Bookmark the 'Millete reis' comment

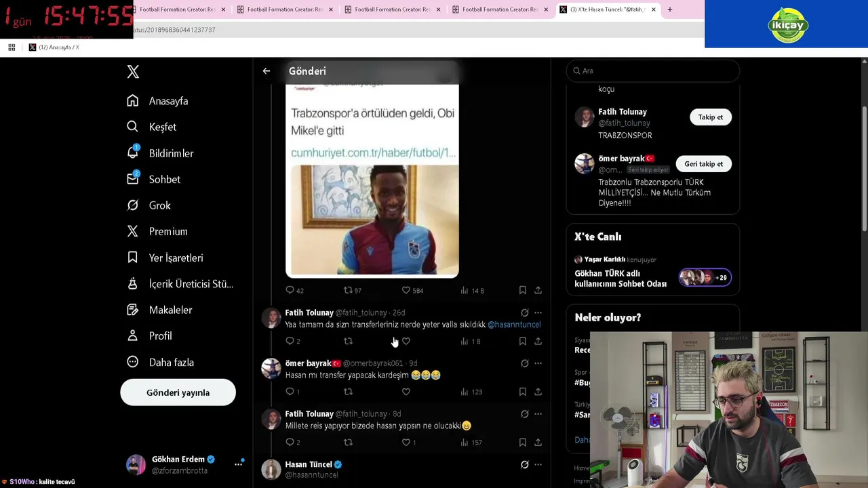522,442
